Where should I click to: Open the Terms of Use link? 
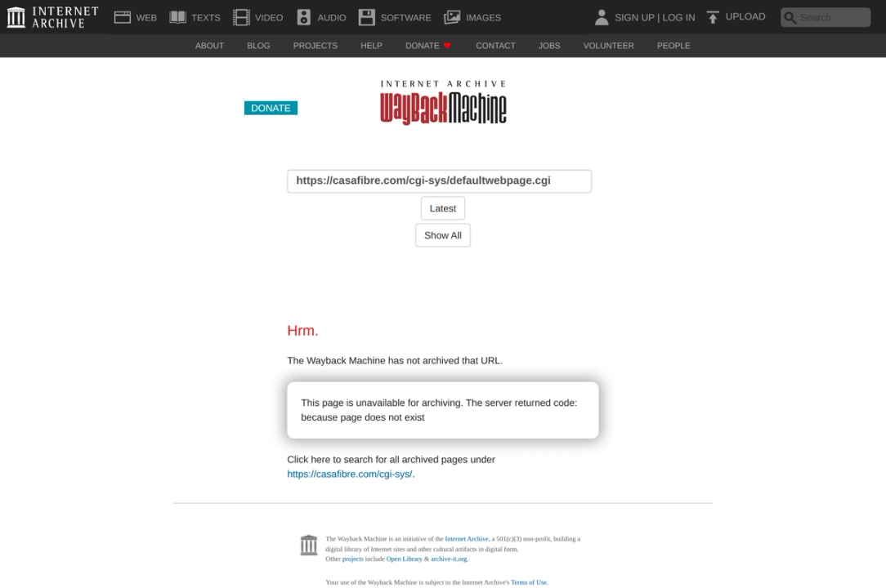coord(528,582)
